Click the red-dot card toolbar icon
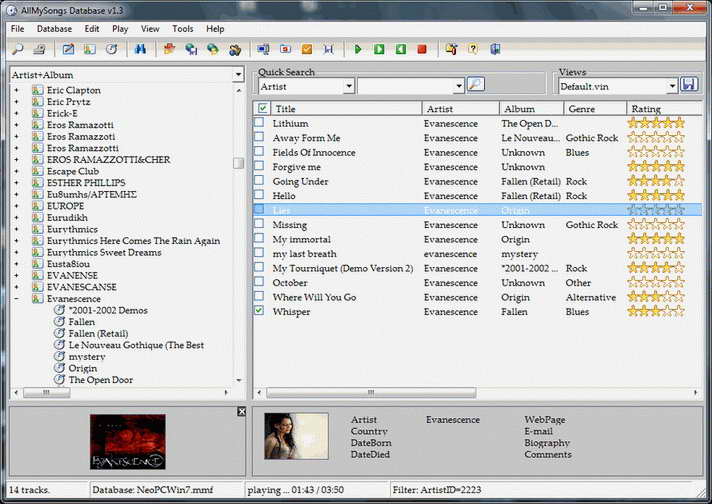 285,49
